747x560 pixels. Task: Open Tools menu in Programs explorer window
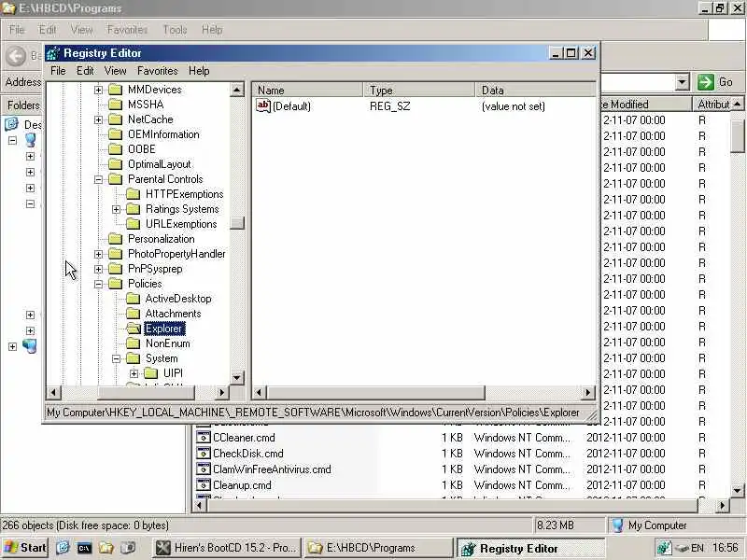pos(175,30)
